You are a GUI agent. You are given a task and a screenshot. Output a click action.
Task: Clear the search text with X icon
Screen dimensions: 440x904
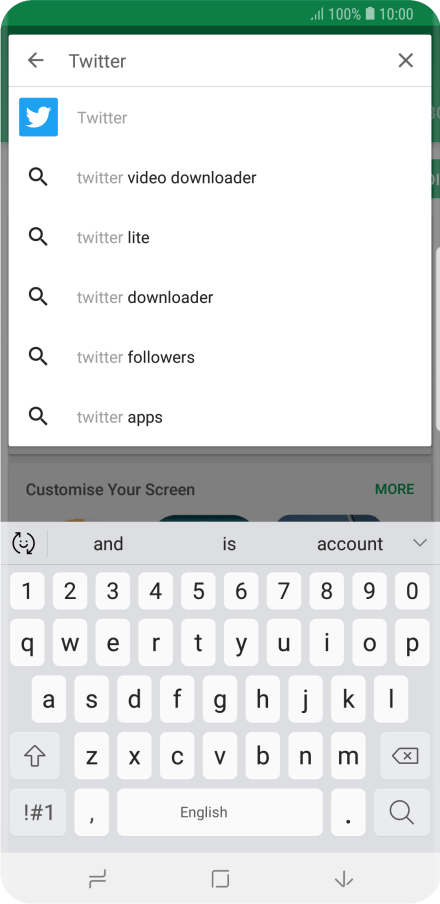click(405, 60)
